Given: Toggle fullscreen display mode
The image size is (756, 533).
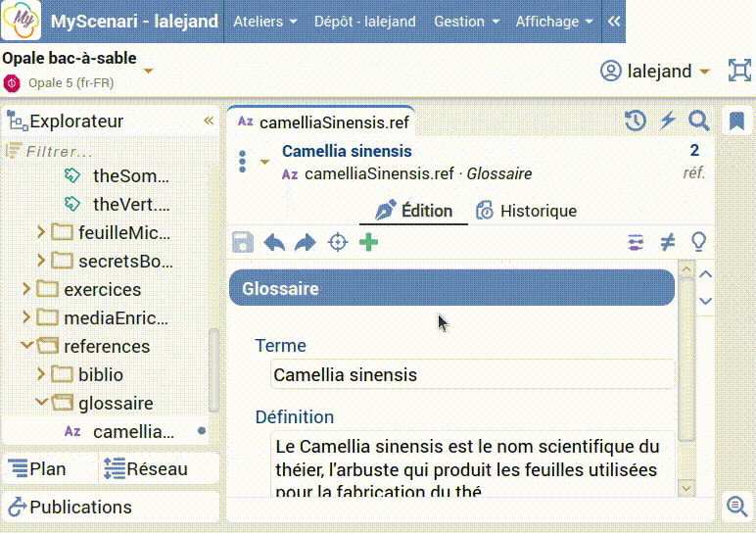Looking at the screenshot, I should pos(738,71).
